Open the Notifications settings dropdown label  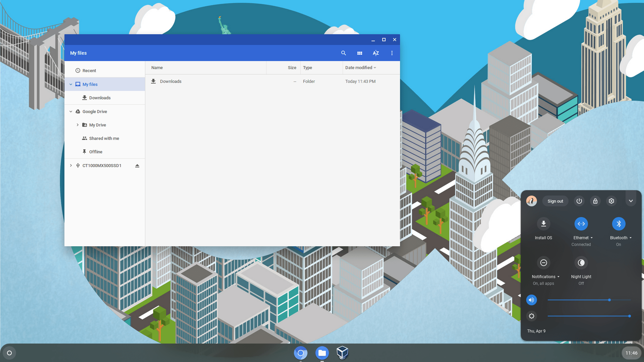click(545, 277)
